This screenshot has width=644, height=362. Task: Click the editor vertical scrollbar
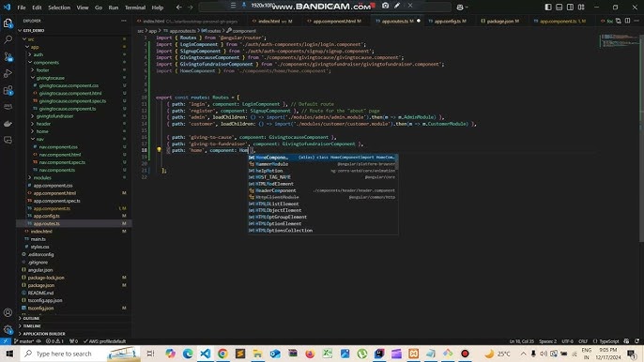click(x=641, y=135)
